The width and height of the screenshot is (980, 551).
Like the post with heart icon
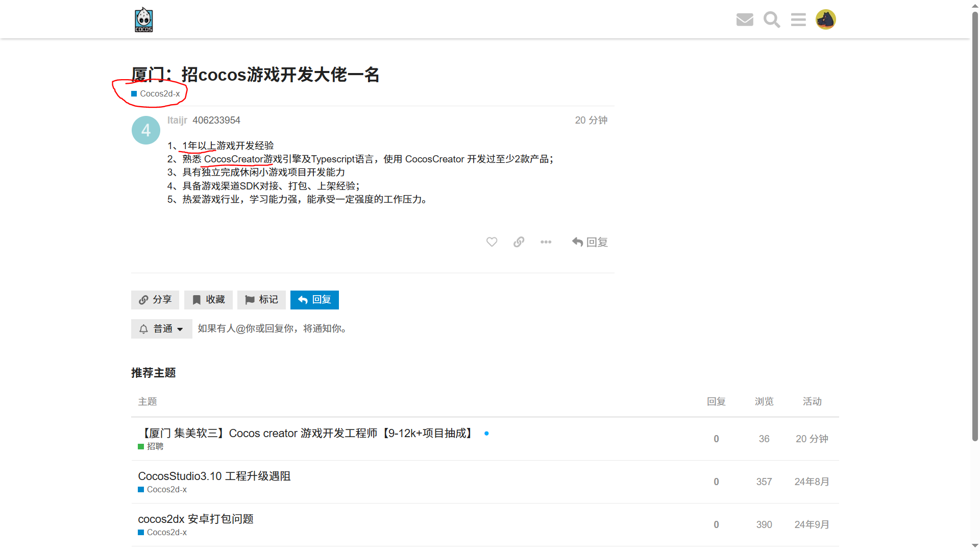click(492, 242)
